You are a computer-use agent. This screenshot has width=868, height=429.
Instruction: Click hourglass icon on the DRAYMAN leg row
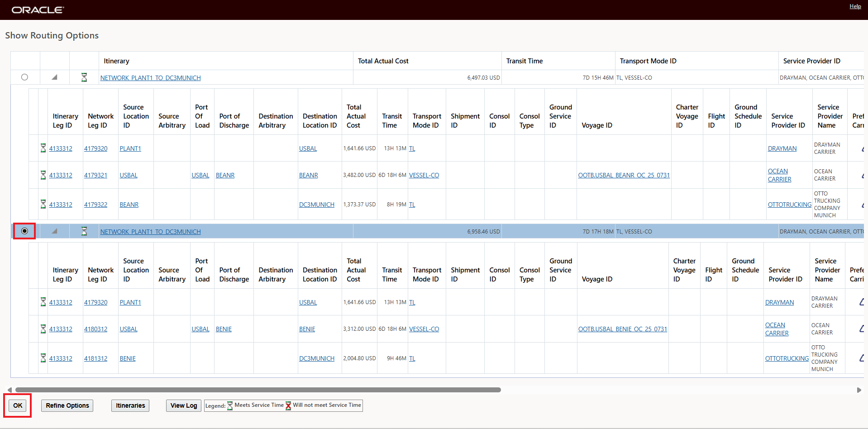43,148
